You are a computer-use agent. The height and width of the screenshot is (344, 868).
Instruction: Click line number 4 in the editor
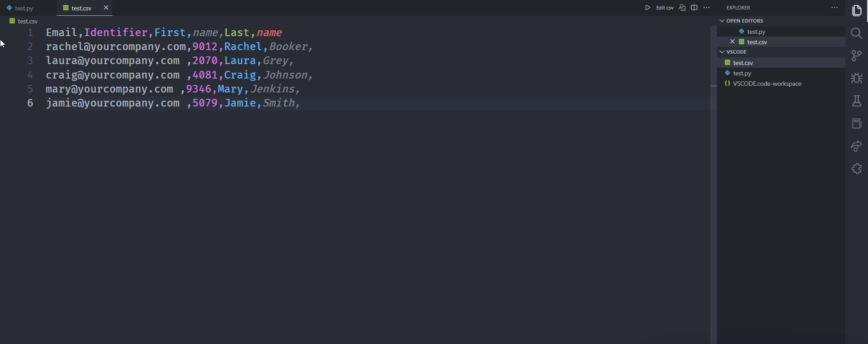pos(30,75)
